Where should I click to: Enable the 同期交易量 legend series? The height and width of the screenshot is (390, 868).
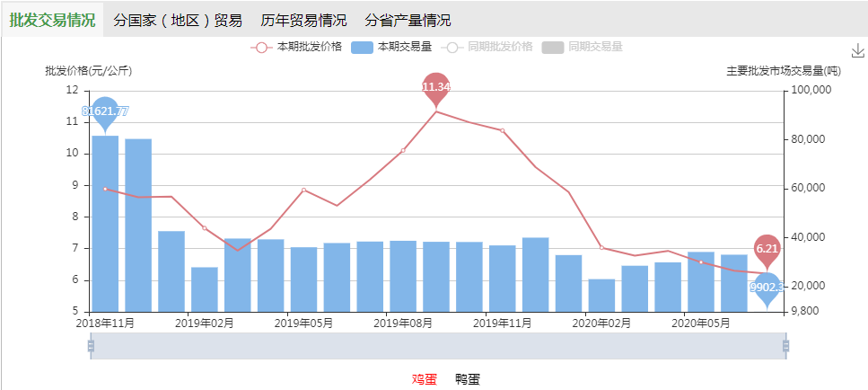(x=583, y=47)
